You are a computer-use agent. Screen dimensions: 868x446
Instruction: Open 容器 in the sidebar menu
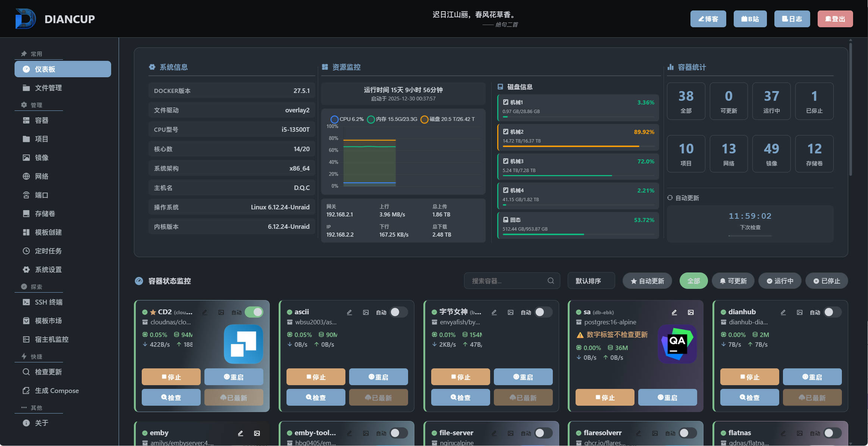click(x=41, y=120)
